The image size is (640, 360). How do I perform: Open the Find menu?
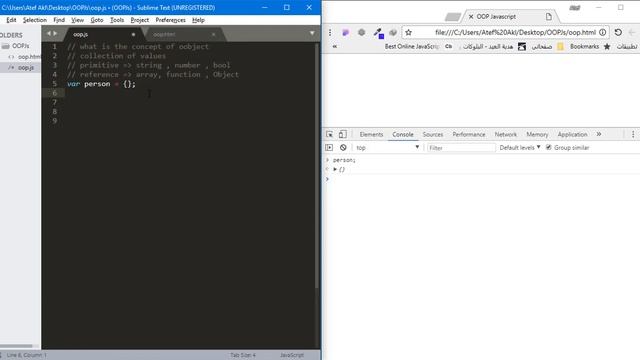pyautogui.click(x=59, y=20)
